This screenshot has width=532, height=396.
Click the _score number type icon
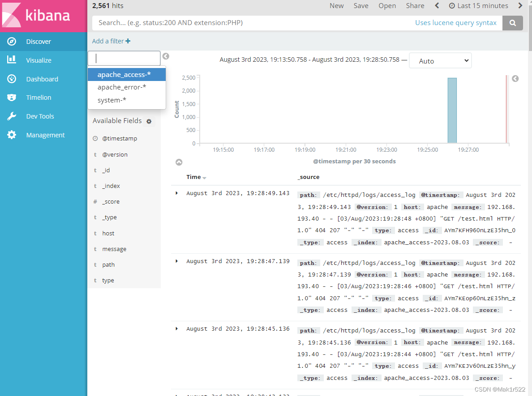pos(95,202)
